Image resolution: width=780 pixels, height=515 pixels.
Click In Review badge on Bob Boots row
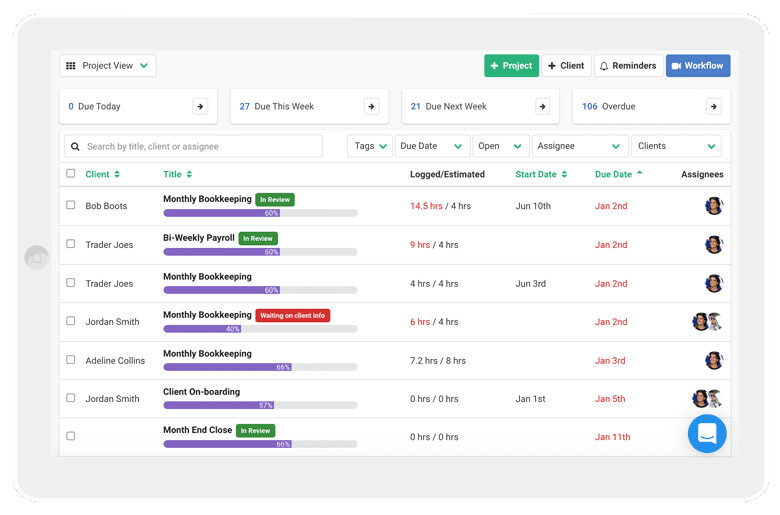(x=275, y=200)
